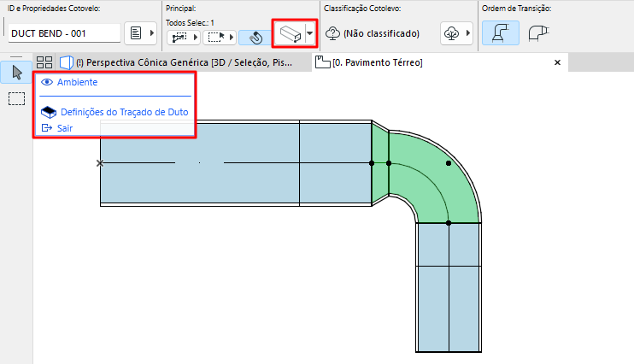This screenshot has height=364, width=634.
Task: Edit the DUCT BEND - 001 ID field
Action: pos(64,33)
